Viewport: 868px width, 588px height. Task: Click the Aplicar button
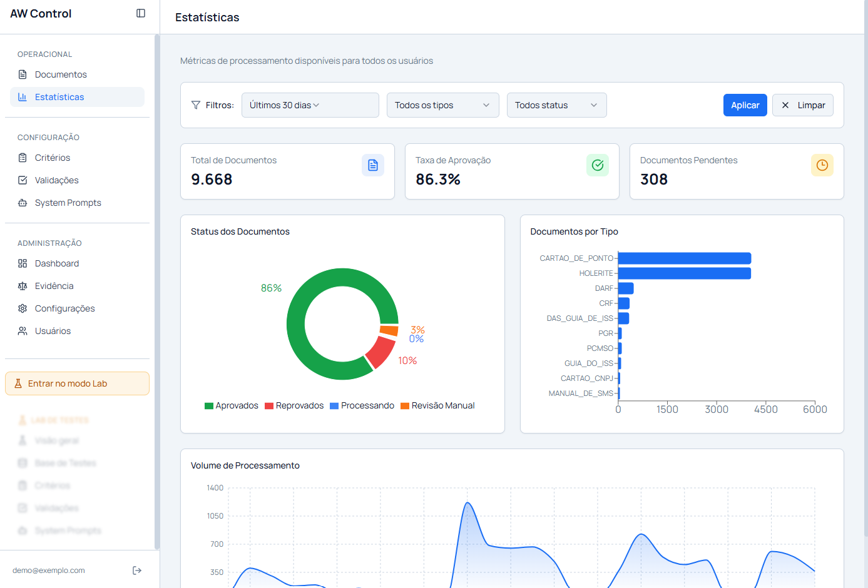(745, 105)
